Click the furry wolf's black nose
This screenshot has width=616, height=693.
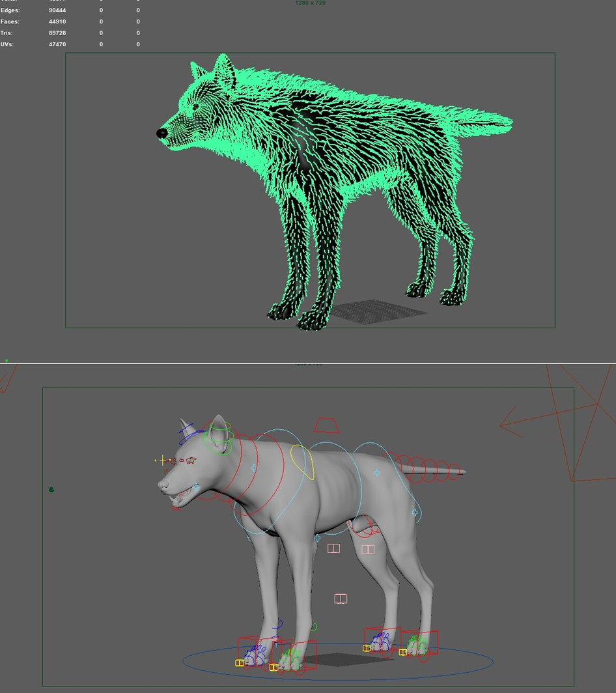pos(162,133)
